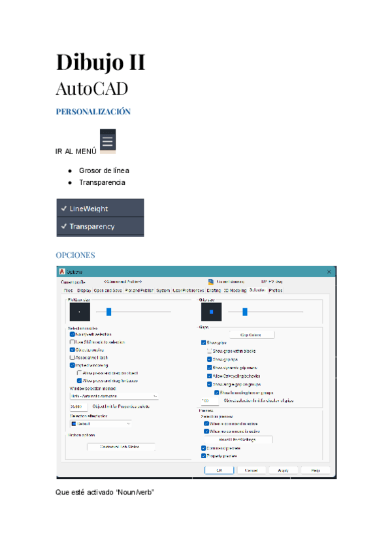Viewport: 392px width, 554px height.
Task: Open the User Preferences tab
Action: point(188,291)
